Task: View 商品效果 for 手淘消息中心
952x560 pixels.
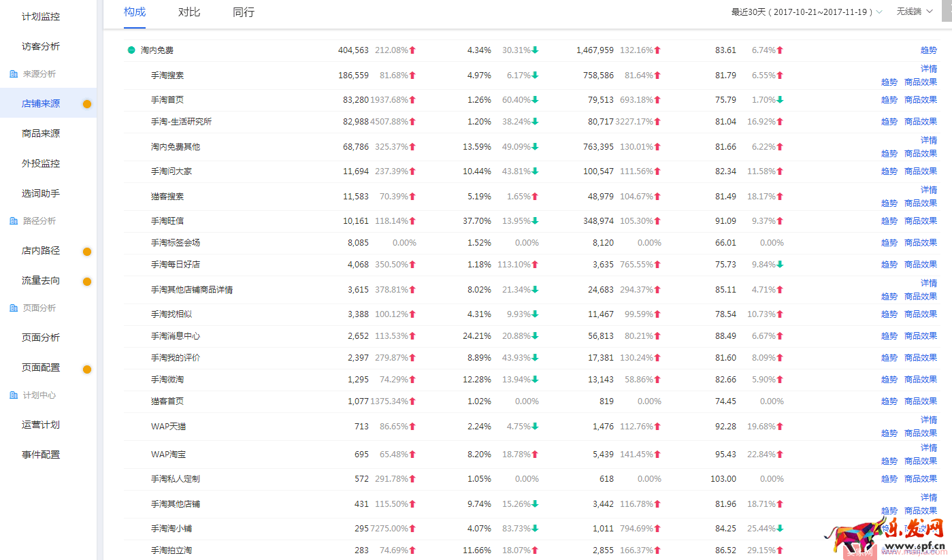Action: point(921,336)
